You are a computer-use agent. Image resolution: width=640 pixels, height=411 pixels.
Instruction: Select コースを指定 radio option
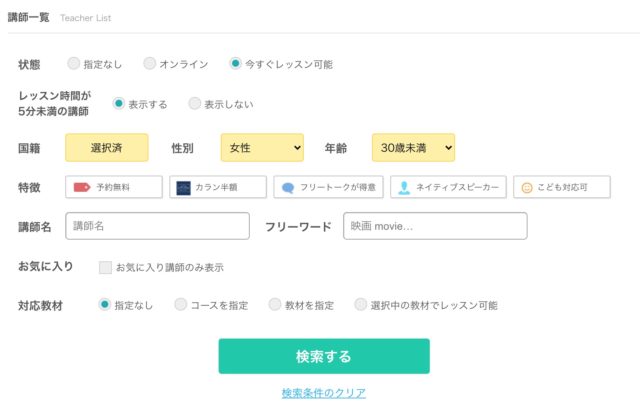[x=180, y=304]
